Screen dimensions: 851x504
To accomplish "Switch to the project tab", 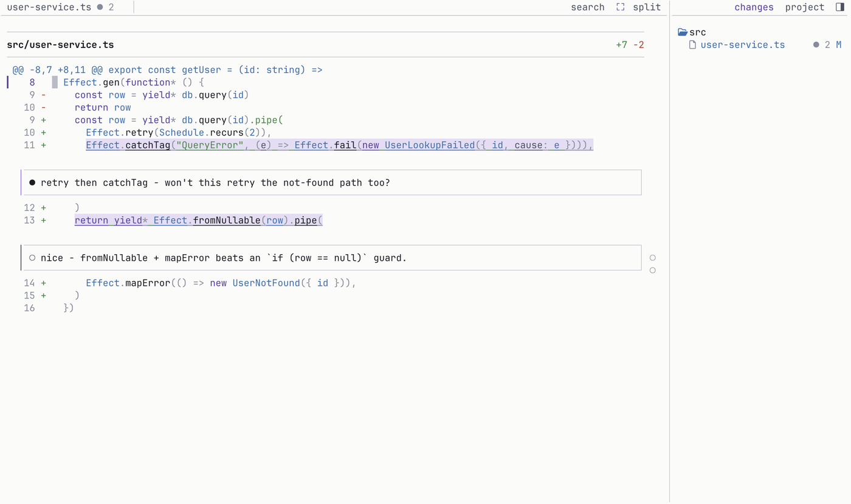I will 805,7.
